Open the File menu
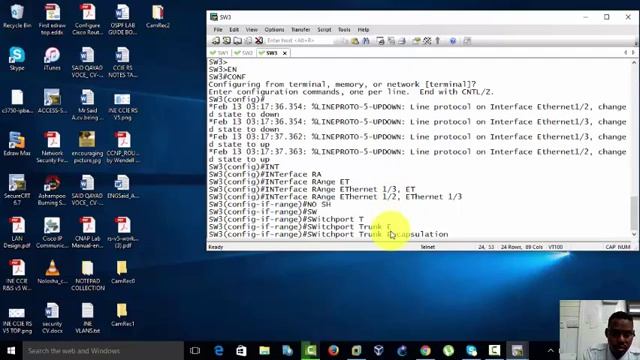The image size is (640, 360). 218,30
